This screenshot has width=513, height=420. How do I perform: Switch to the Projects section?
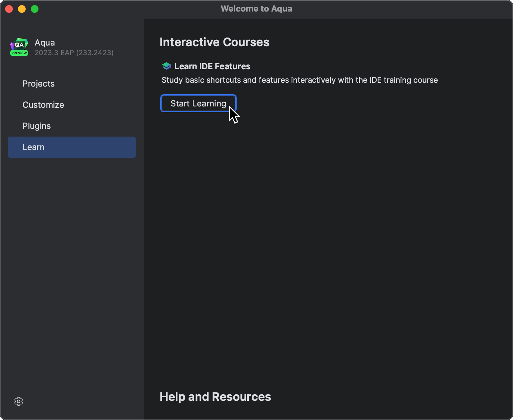(38, 84)
